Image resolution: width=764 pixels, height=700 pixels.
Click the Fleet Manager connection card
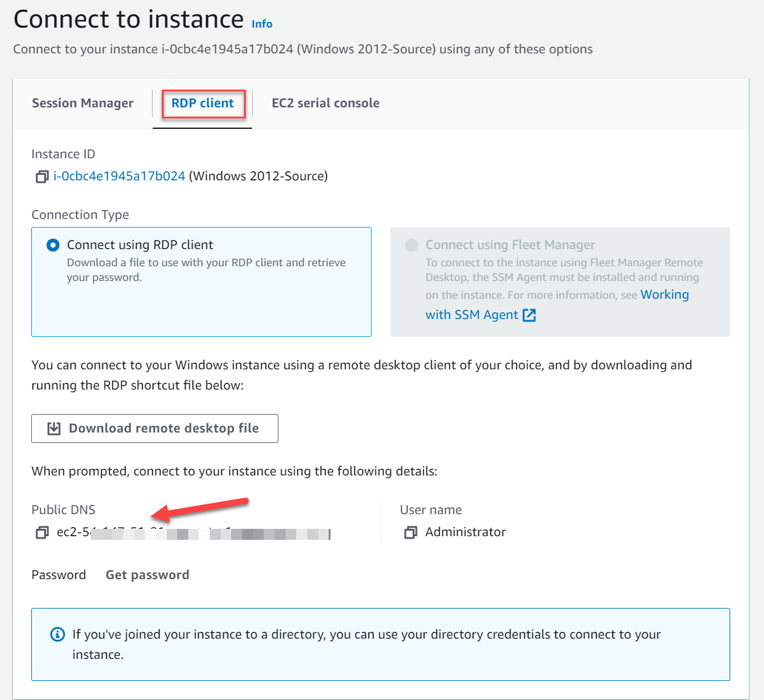tap(559, 282)
